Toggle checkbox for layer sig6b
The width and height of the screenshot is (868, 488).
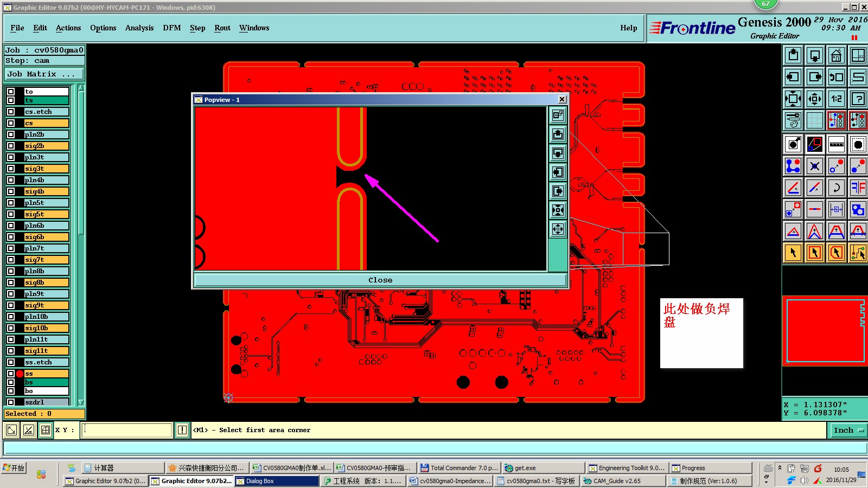click(x=11, y=237)
